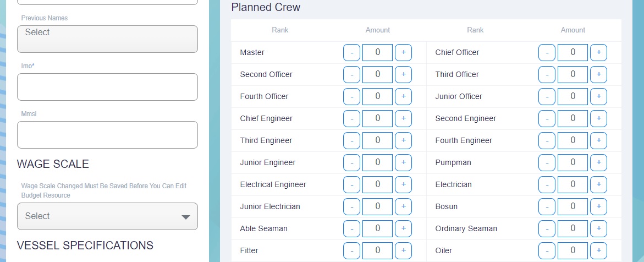Reduce the Bosun amount by one

click(x=547, y=206)
